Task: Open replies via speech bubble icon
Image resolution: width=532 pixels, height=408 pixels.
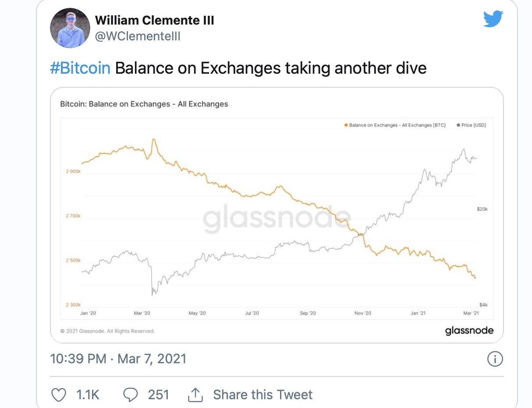Action: 131,394
